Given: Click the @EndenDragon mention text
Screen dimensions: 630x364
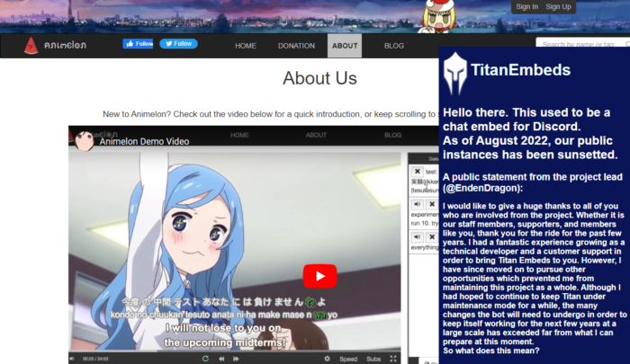Looking at the screenshot, I should tap(481, 188).
